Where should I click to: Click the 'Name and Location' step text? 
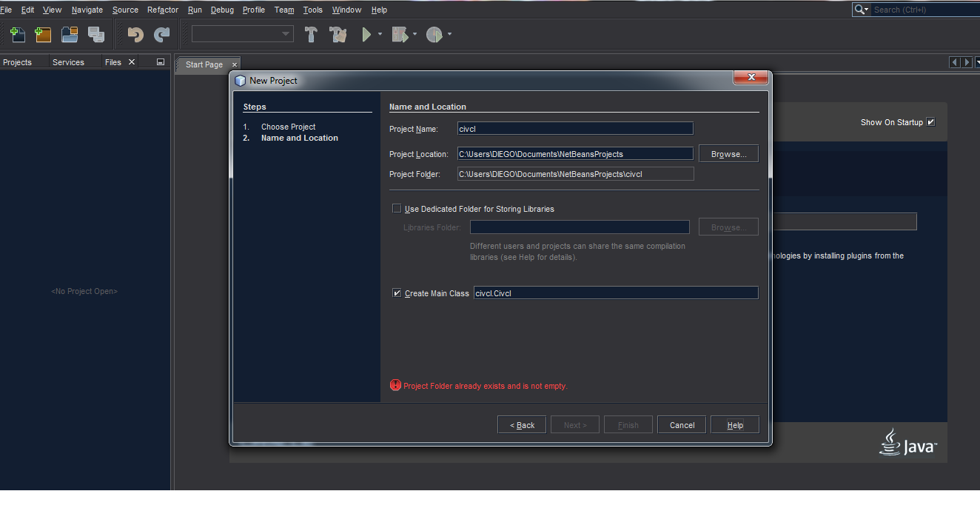pos(300,138)
